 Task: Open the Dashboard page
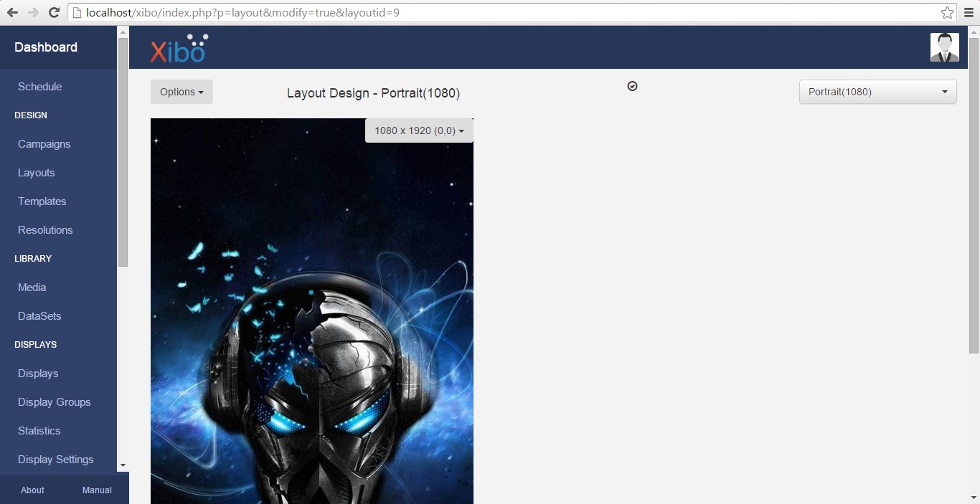click(x=46, y=47)
